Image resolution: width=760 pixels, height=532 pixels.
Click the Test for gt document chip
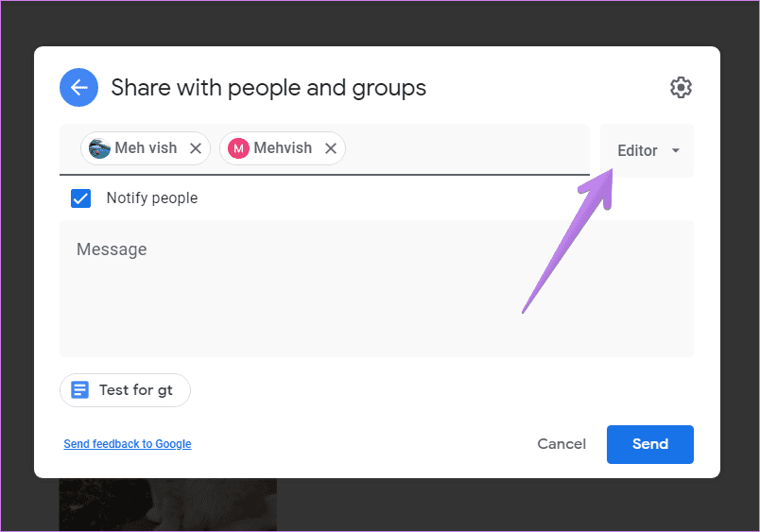coord(125,390)
